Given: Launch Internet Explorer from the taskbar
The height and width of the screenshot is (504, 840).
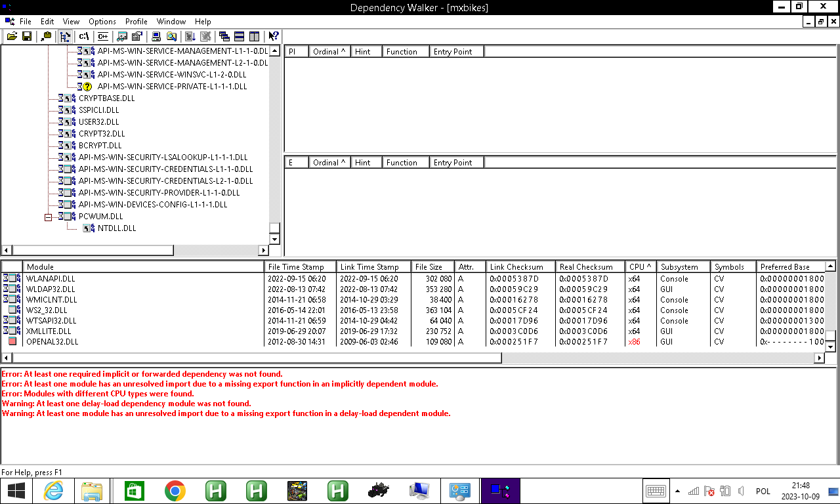Looking at the screenshot, I should pyautogui.click(x=52, y=491).
